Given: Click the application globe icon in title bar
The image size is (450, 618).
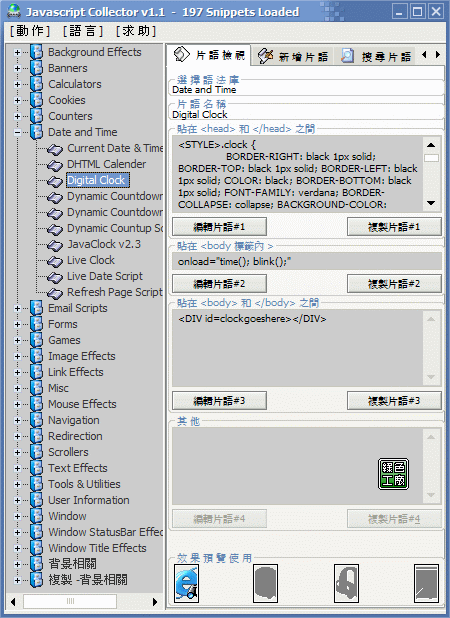Looking at the screenshot, I should click(x=14, y=11).
